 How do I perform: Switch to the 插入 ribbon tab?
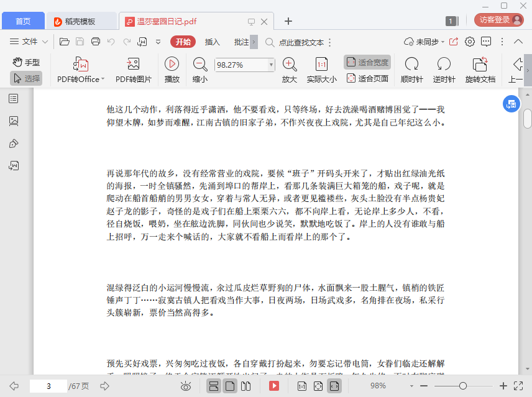tap(213, 42)
